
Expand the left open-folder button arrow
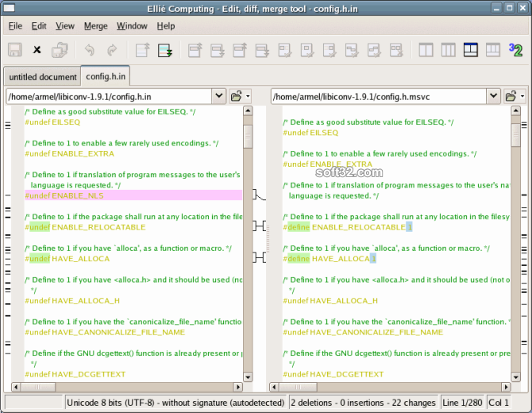point(249,96)
